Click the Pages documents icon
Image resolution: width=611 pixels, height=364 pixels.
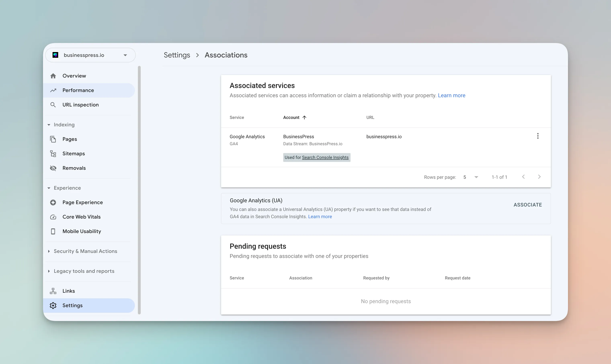[x=53, y=139]
